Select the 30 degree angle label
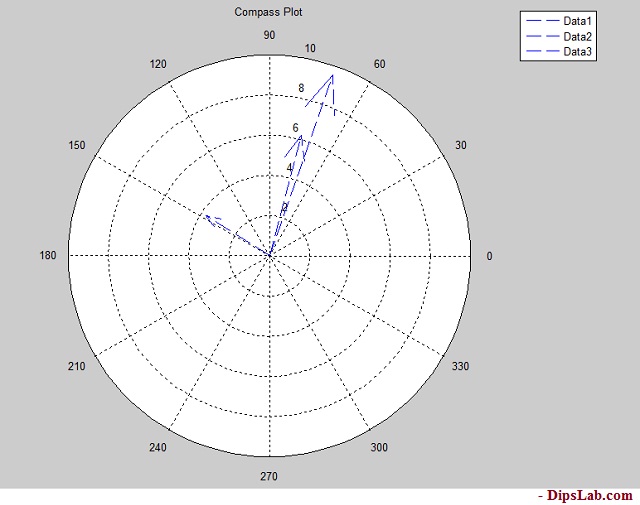Image resolution: width=640 pixels, height=505 pixels. (x=461, y=146)
